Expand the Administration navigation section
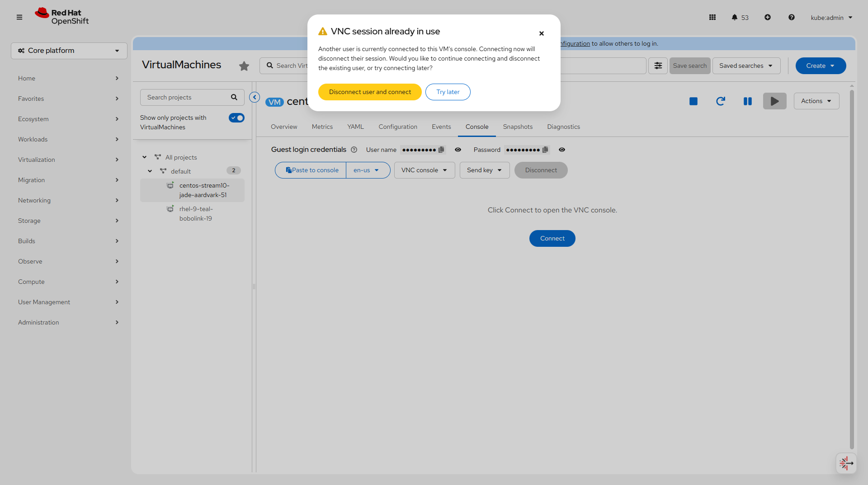This screenshot has width=868, height=485. point(69,322)
